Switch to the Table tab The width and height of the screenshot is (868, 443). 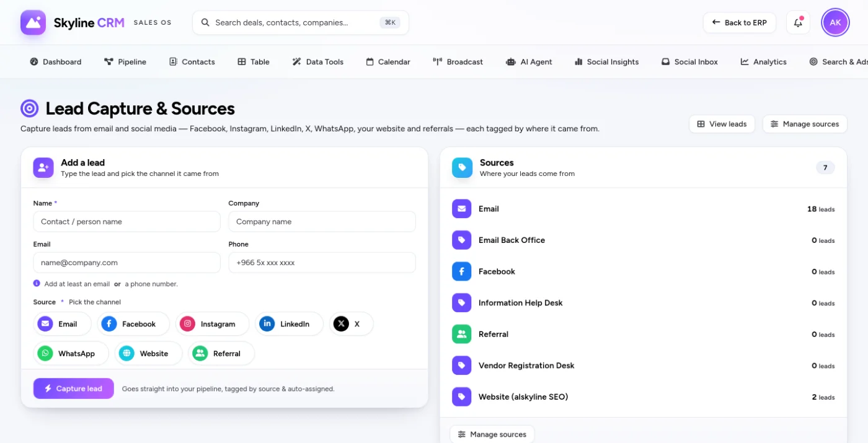click(254, 62)
